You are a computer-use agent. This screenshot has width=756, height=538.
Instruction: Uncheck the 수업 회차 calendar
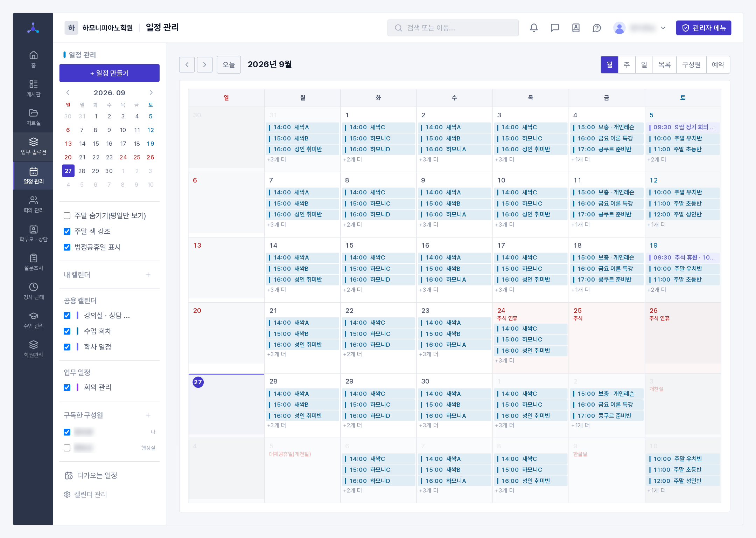(x=67, y=331)
